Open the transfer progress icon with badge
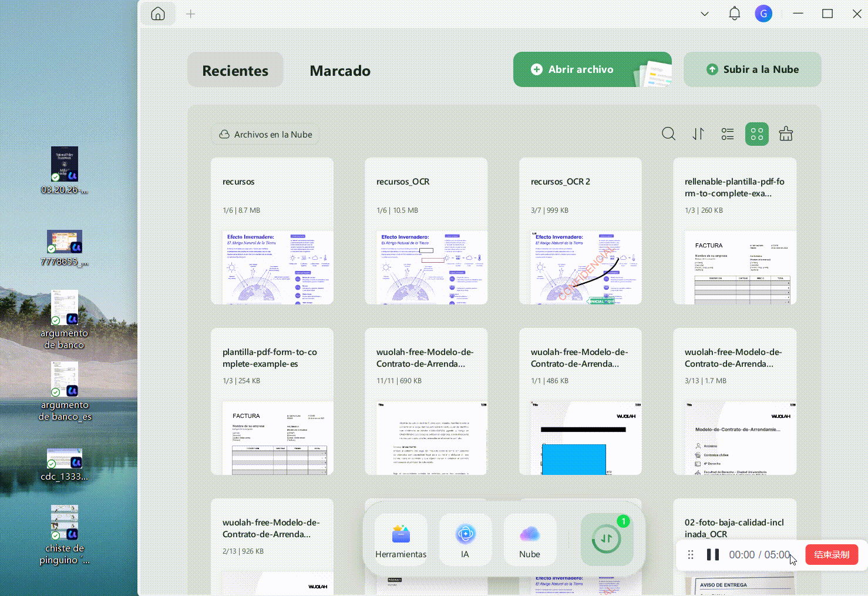Viewport: 868px width, 596px height. point(607,539)
